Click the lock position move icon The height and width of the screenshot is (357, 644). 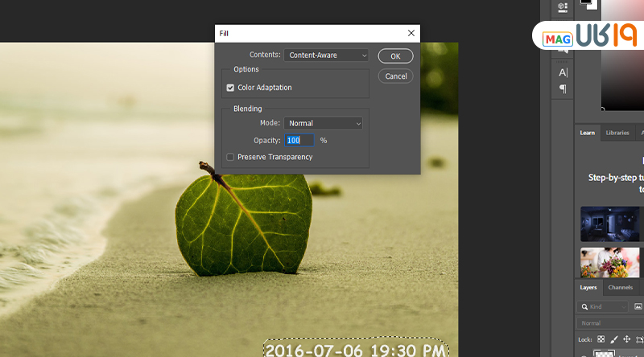point(626,339)
